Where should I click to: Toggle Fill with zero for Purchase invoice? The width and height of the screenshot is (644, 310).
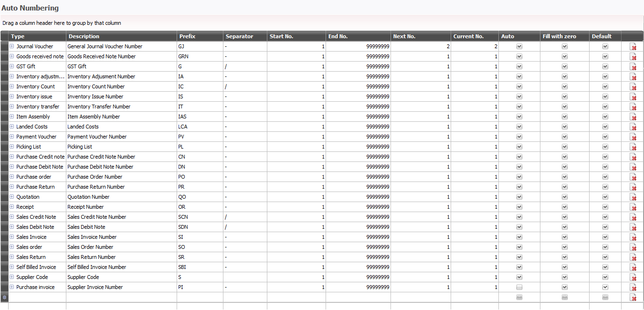(x=565, y=287)
